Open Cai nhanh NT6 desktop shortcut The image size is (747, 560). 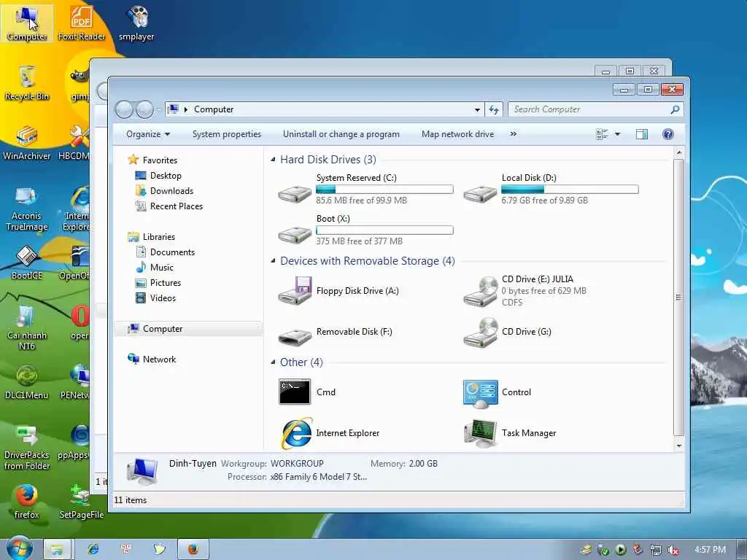click(27, 327)
